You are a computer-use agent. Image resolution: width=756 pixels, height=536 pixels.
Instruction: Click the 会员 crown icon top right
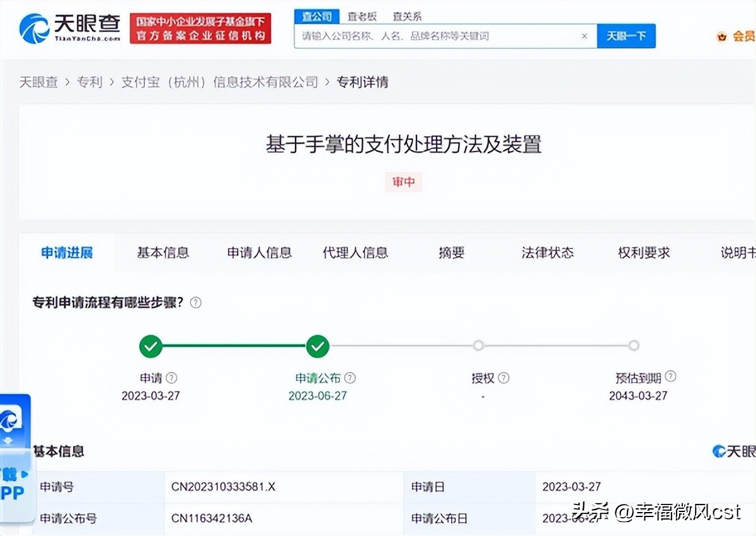721,36
